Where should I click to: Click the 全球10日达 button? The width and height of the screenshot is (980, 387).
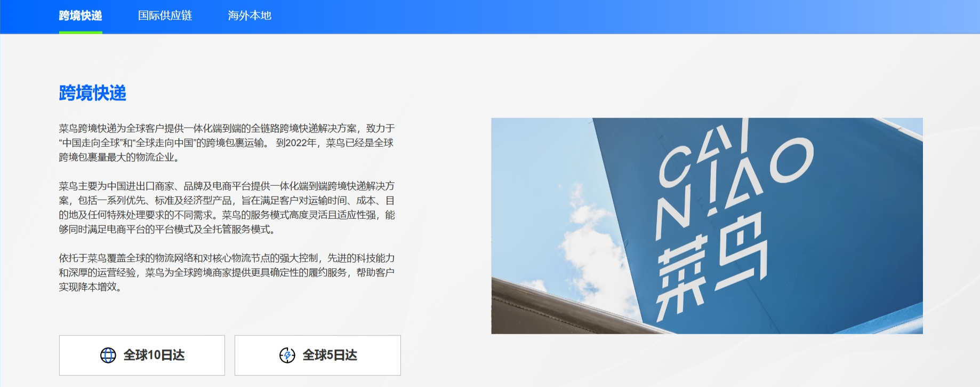click(x=142, y=355)
